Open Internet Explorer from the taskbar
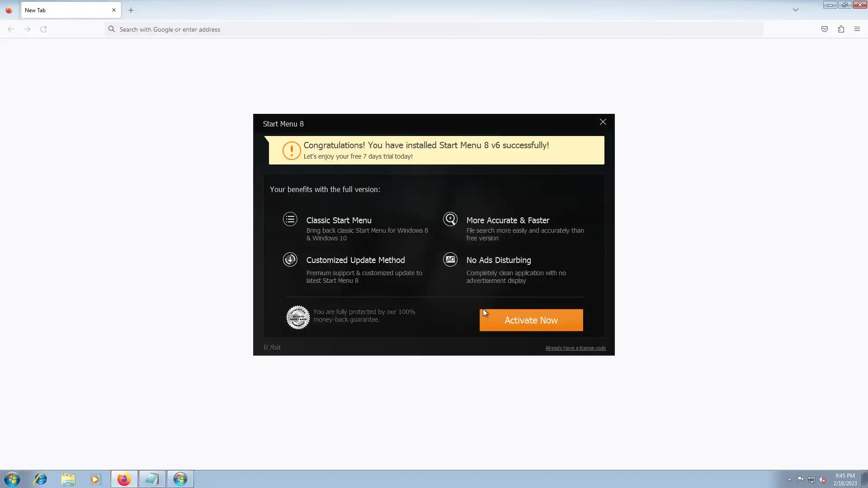Image resolution: width=868 pixels, height=488 pixels. point(41,479)
